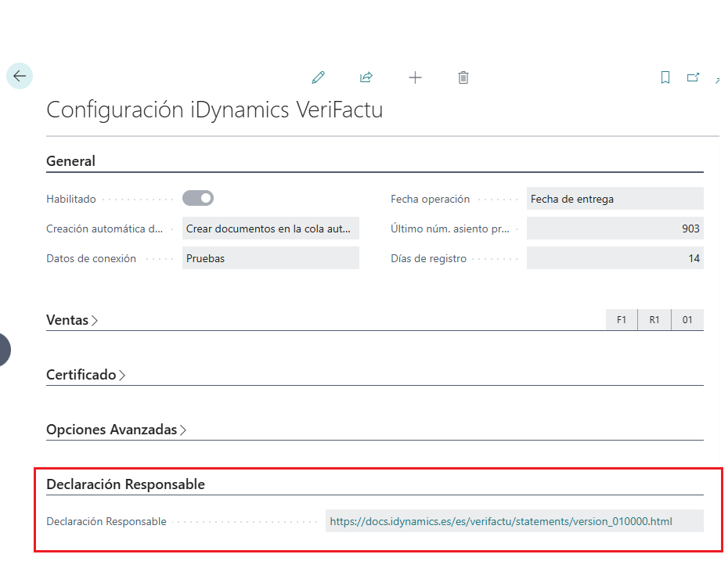Click the trash delete icon

coord(463,77)
